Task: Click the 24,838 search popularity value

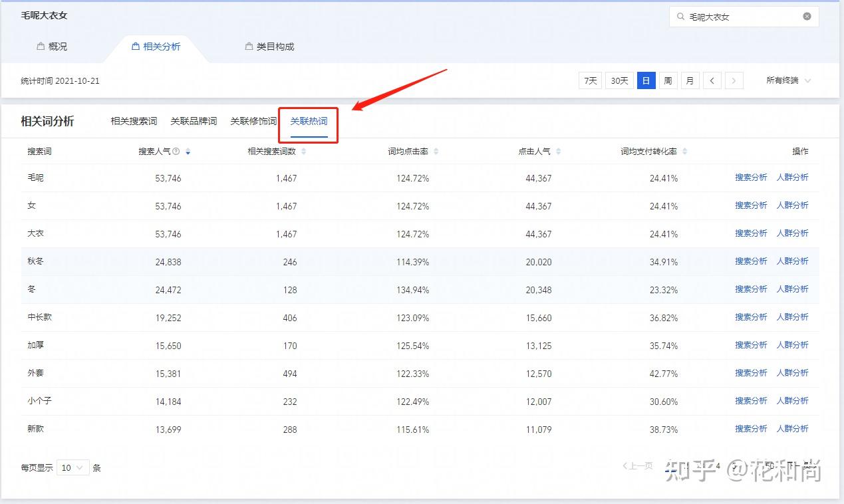Action: coord(168,262)
